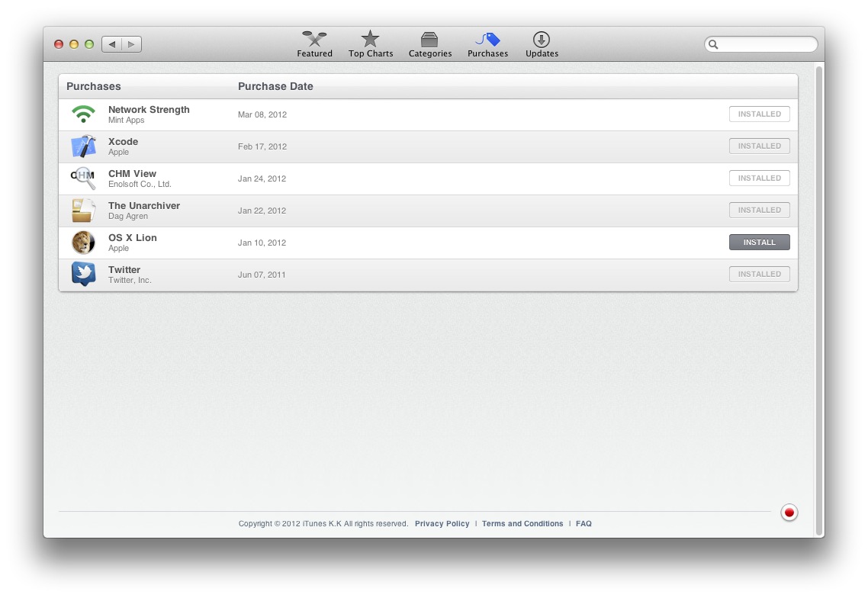
Task: Click the date Feb 17, 2012
Action: coord(262,146)
